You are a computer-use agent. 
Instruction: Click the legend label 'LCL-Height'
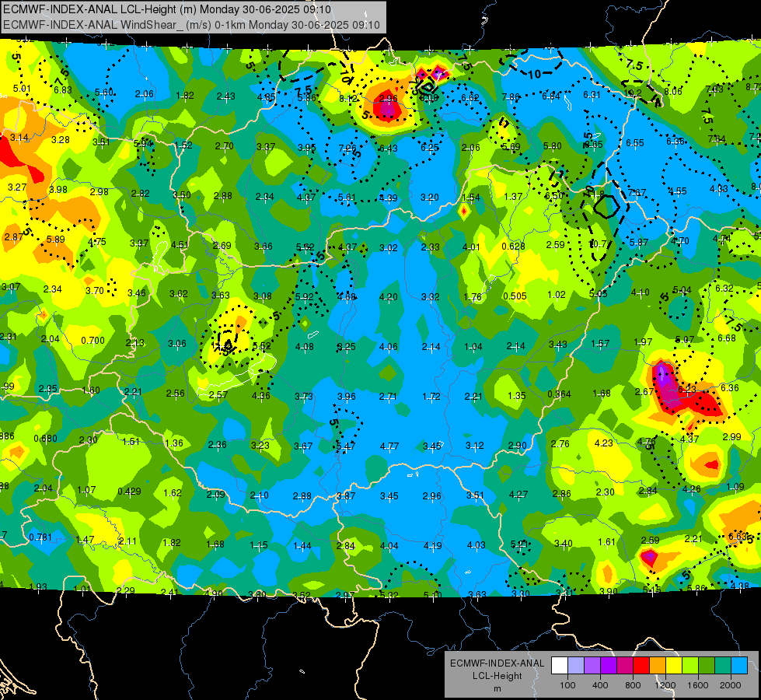point(497,676)
